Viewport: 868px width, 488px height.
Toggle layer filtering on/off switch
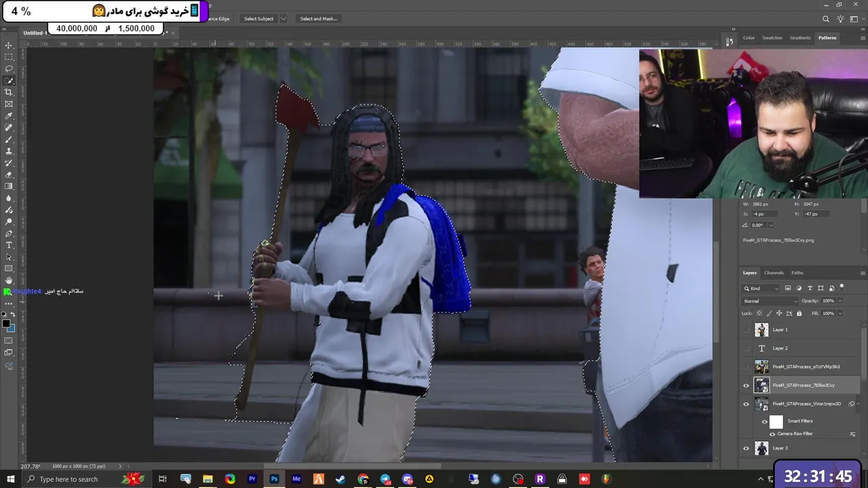tap(842, 287)
